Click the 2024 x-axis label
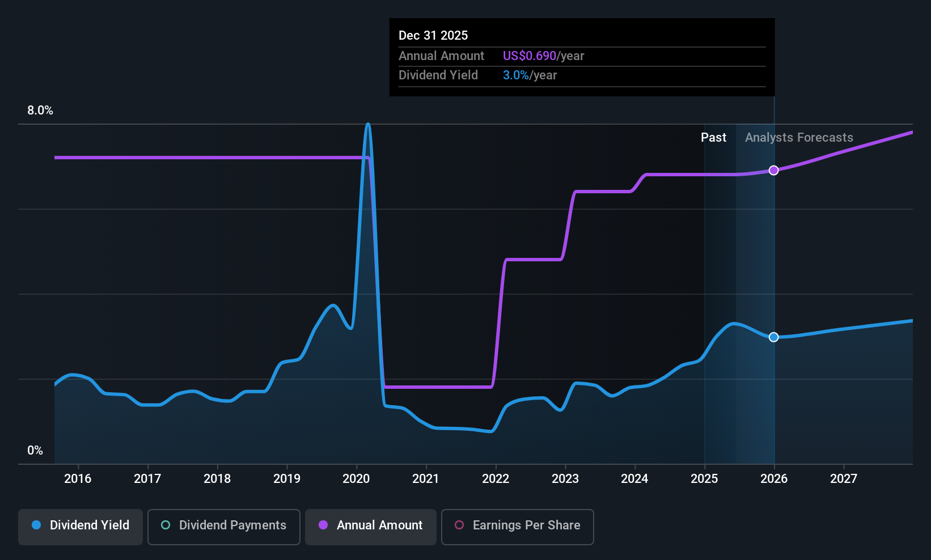This screenshot has width=931, height=560. [x=634, y=479]
